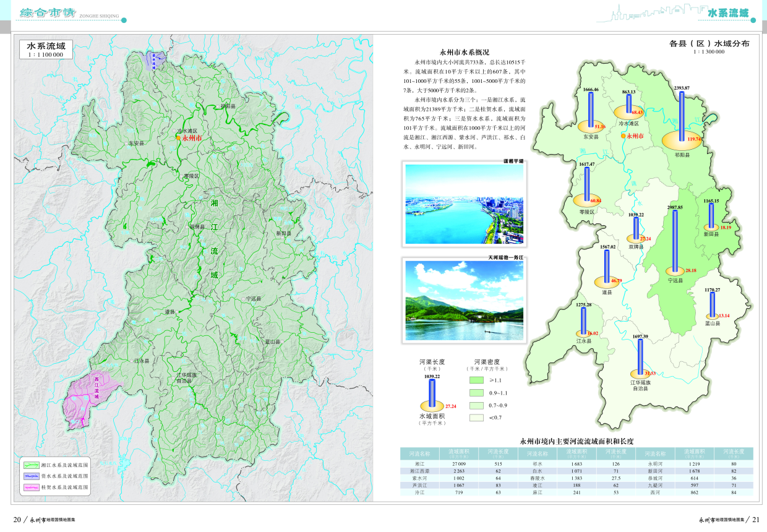This screenshot has width=767, height=532.
Task: Click the 湘江 river name in the table
Action: pos(420,463)
